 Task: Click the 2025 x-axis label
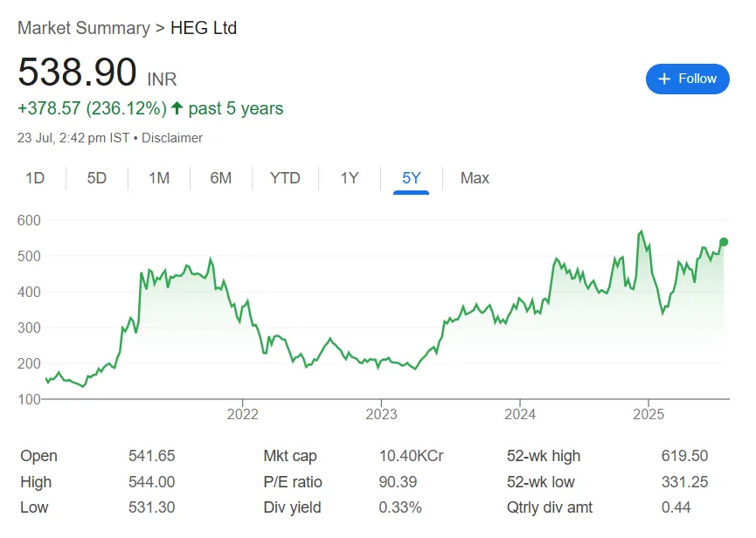tap(648, 414)
